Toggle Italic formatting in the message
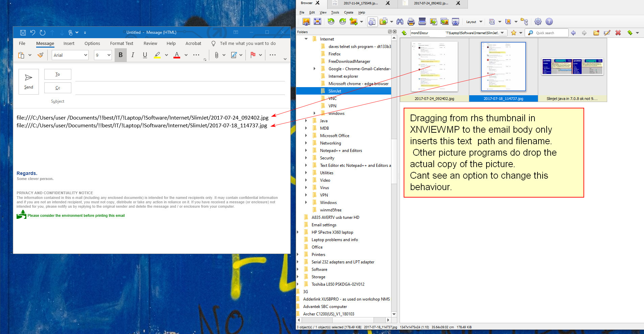 (133, 55)
